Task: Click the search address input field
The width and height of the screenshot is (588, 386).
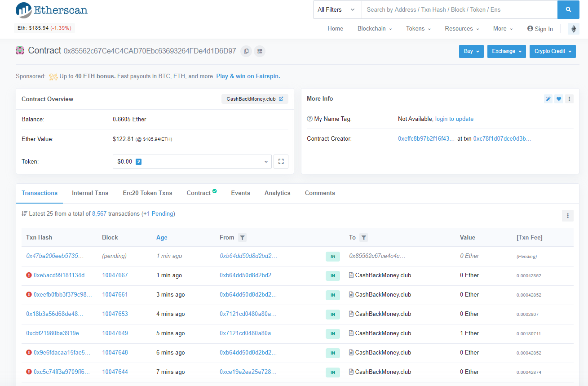Action: click(460, 9)
